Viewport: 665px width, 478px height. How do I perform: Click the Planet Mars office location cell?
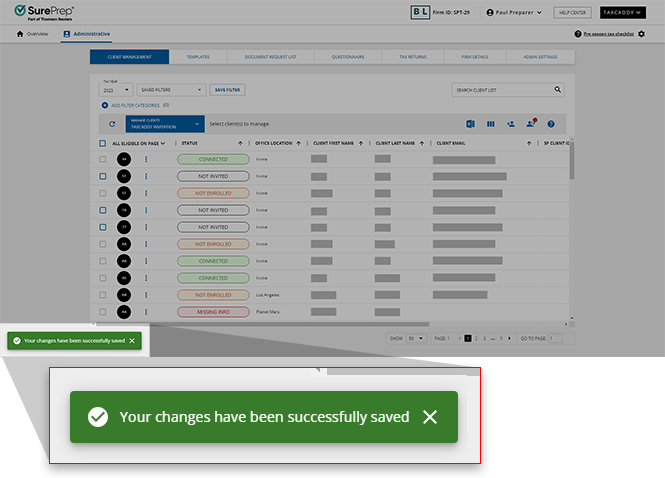pyautogui.click(x=267, y=312)
